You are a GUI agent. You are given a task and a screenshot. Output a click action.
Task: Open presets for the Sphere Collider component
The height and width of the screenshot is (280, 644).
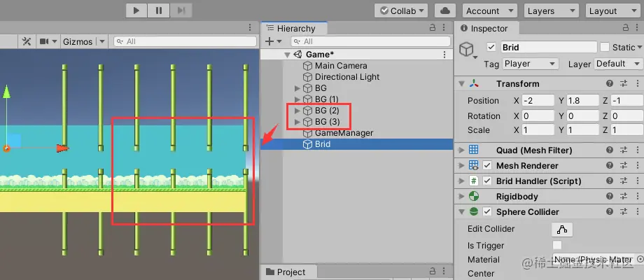point(624,212)
